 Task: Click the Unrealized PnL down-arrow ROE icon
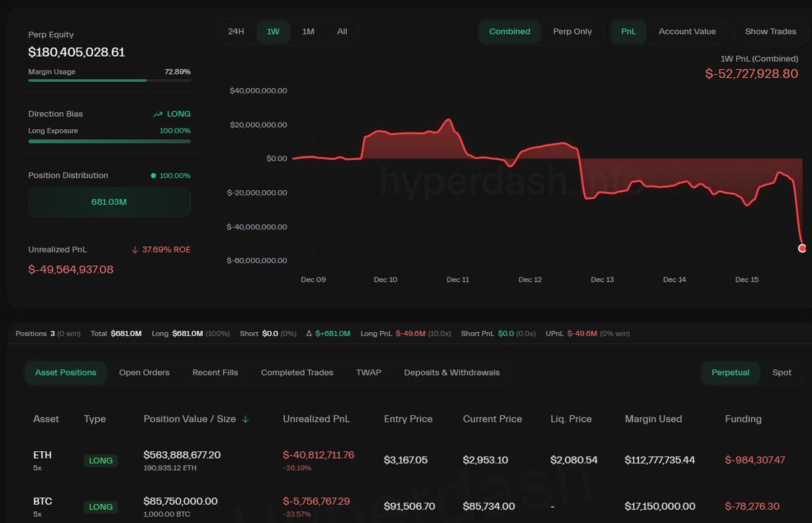pos(135,250)
